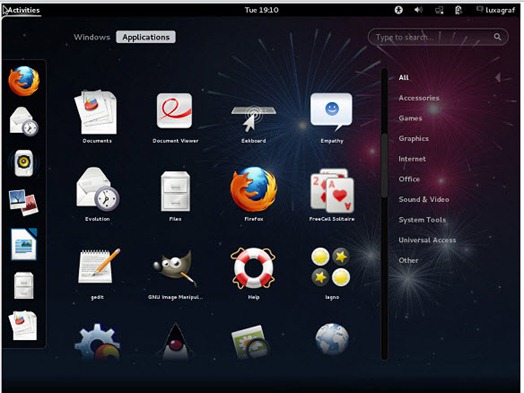This screenshot has height=393, width=524.
Task: Filter by the Graphics category
Action: coord(414,139)
